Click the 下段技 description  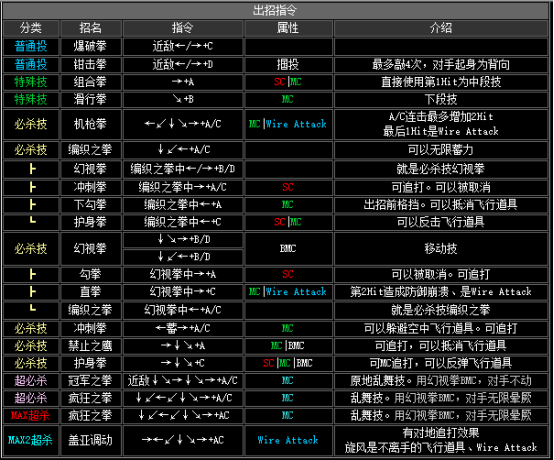[x=441, y=99]
